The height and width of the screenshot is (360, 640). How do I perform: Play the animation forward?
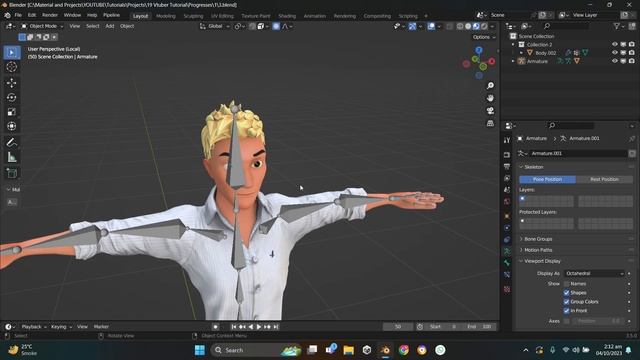(x=259, y=327)
